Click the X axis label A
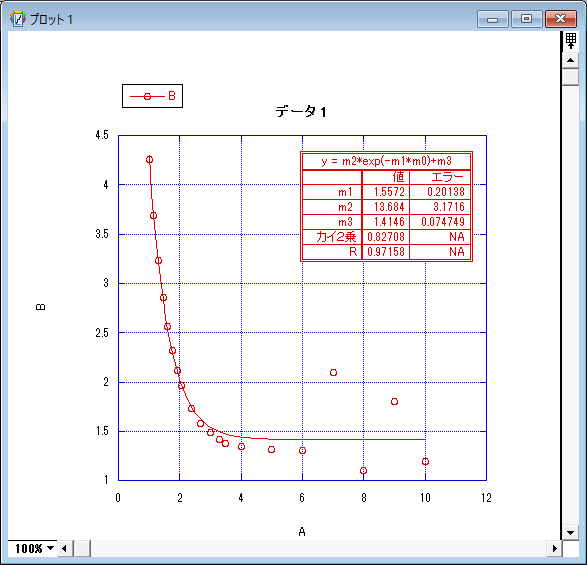Screen dimensions: 587x565 click(302, 531)
